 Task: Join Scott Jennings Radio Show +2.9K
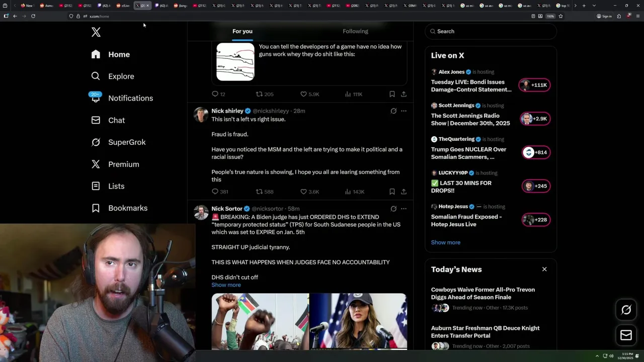pos(535,119)
